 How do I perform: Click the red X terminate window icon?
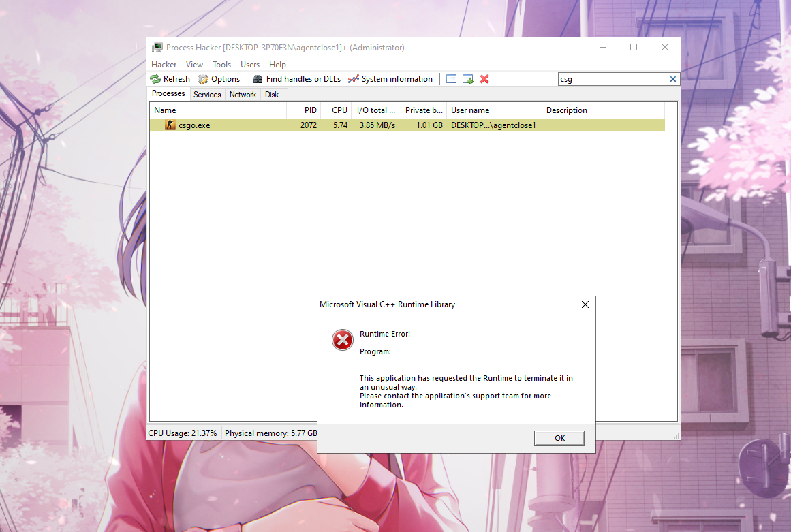click(484, 79)
